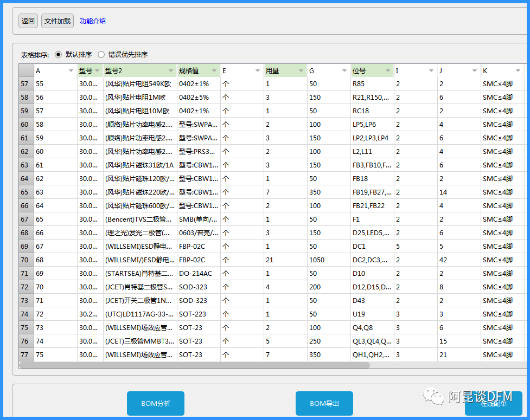This screenshot has width=530, height=420.
Task: Click the 规格值 cell SMB(单向/...
Action: tap(199, 219)
